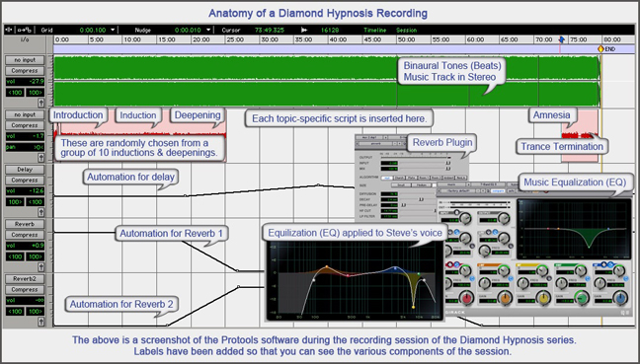Click the blue gain knob in the EQ plugin
Screen dimensions: 640x364
tap(621, 298)
